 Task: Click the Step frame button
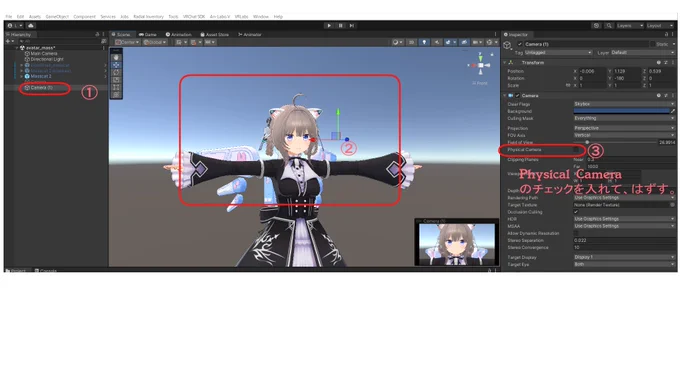pyautogui.click(x=352, y=26)
